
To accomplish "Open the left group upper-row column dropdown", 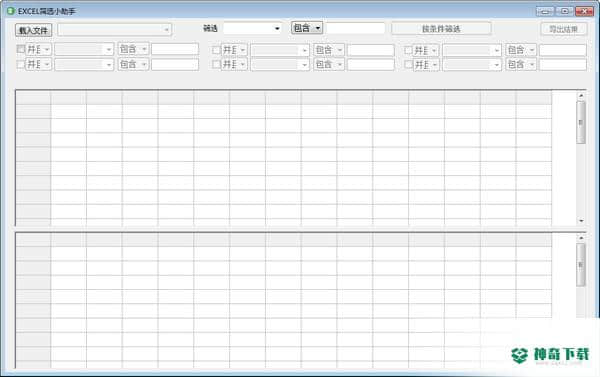I will click(x=84, y=49).
